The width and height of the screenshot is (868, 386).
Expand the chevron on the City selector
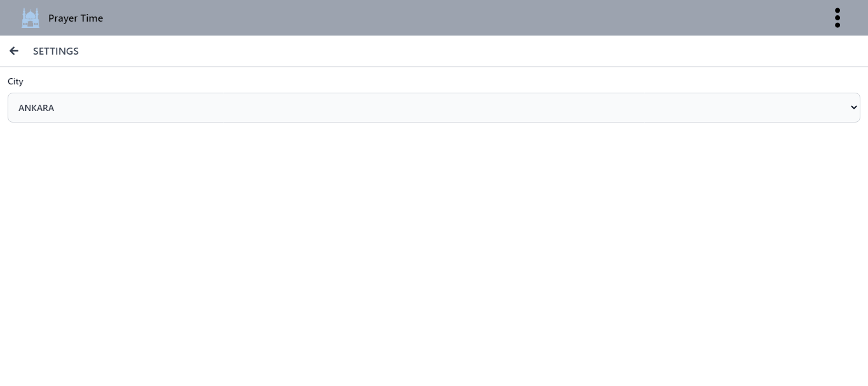(x=853, y=108)
